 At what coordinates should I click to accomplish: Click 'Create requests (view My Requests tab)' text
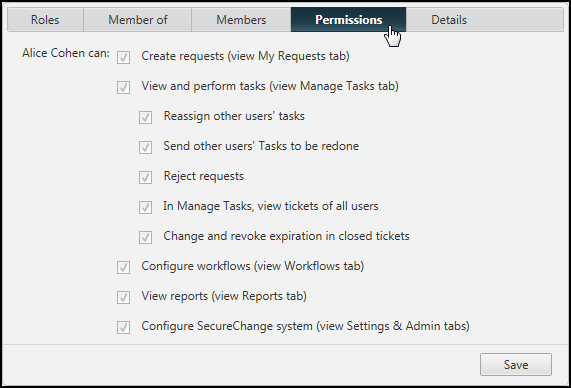coord(245,56)
